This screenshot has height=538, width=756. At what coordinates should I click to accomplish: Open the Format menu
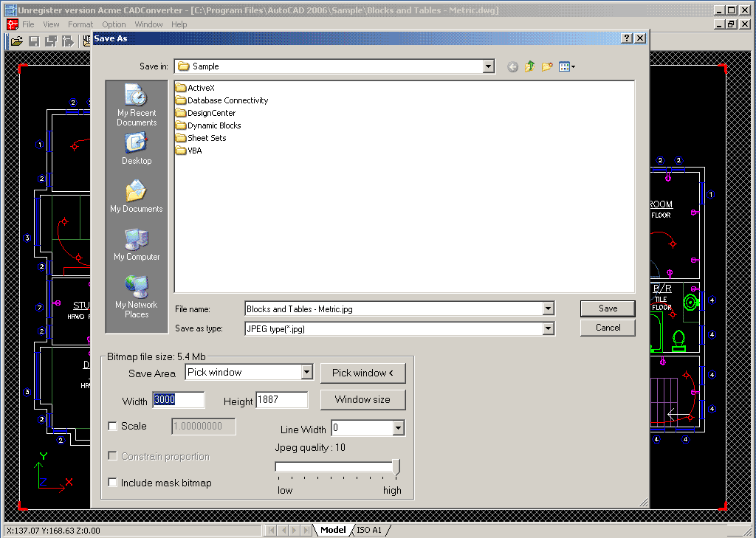(x=80, y=24)
